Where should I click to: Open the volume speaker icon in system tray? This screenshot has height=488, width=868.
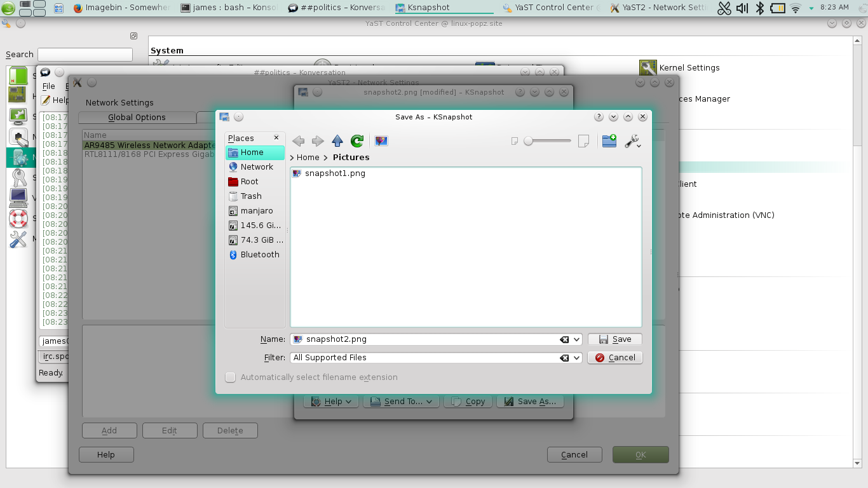pos(742,8)
